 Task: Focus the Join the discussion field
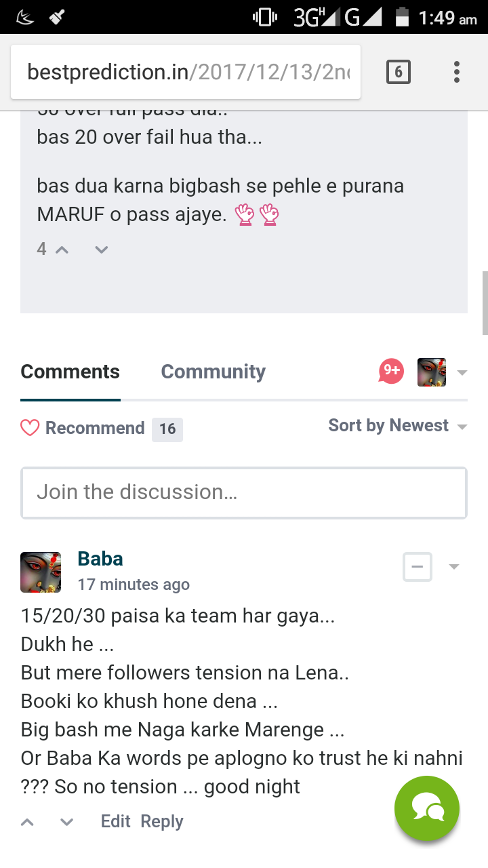244,493
